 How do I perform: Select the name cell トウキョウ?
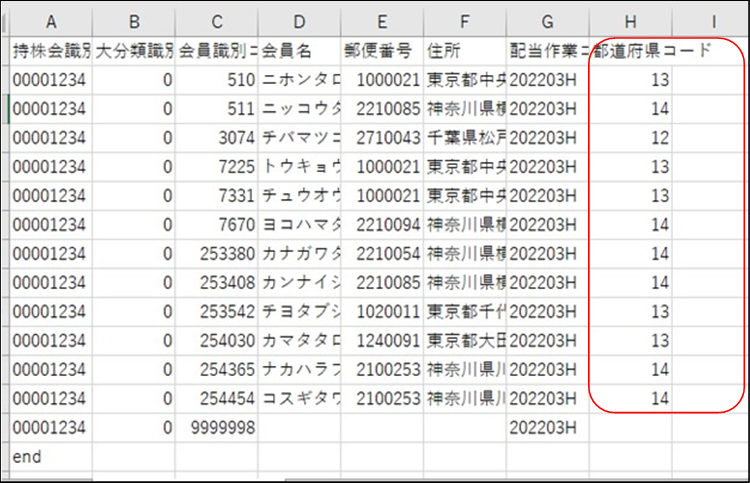(299, 167)
